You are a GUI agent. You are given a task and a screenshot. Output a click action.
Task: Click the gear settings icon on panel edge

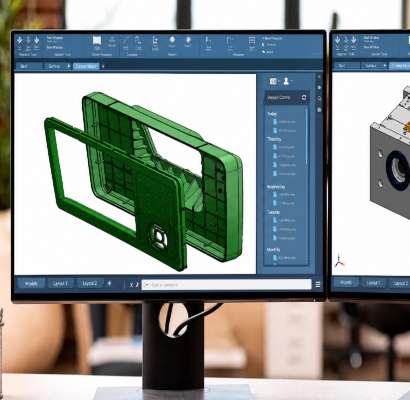coord(319,88)
